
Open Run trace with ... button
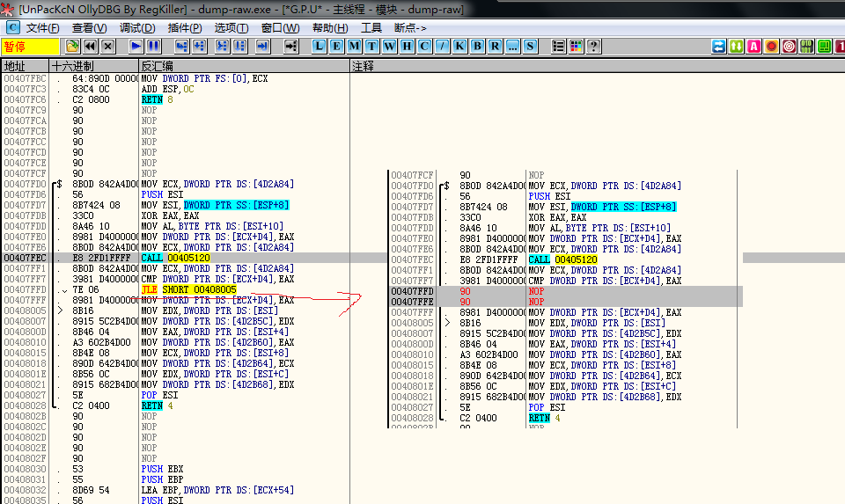(512, 47)
